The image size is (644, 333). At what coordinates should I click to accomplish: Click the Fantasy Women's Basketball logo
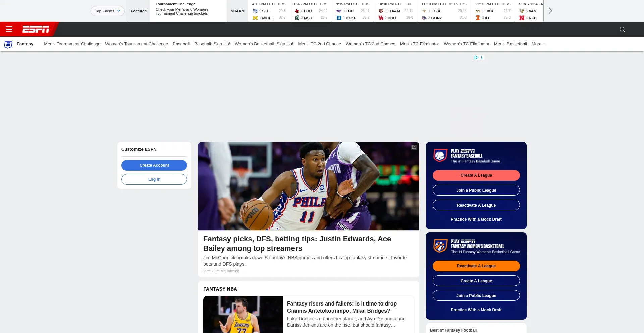pyautogui.click(x=440, y=246)
